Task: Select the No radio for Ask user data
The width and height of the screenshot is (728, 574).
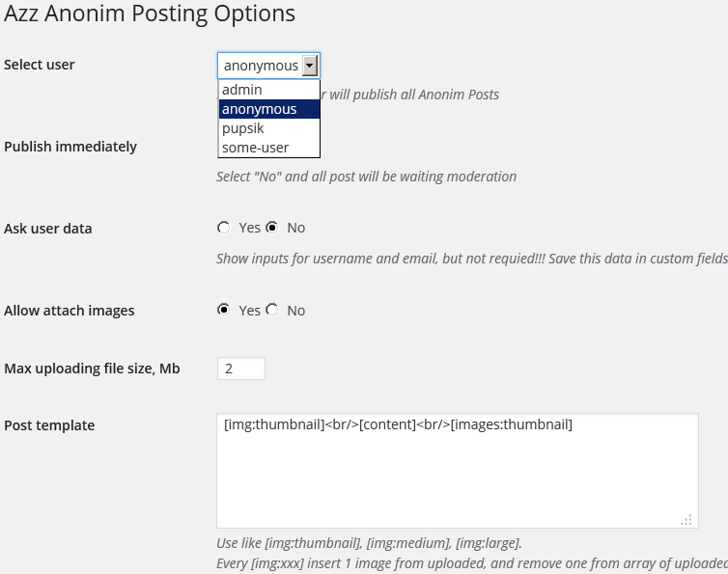Action: (272, 228)
